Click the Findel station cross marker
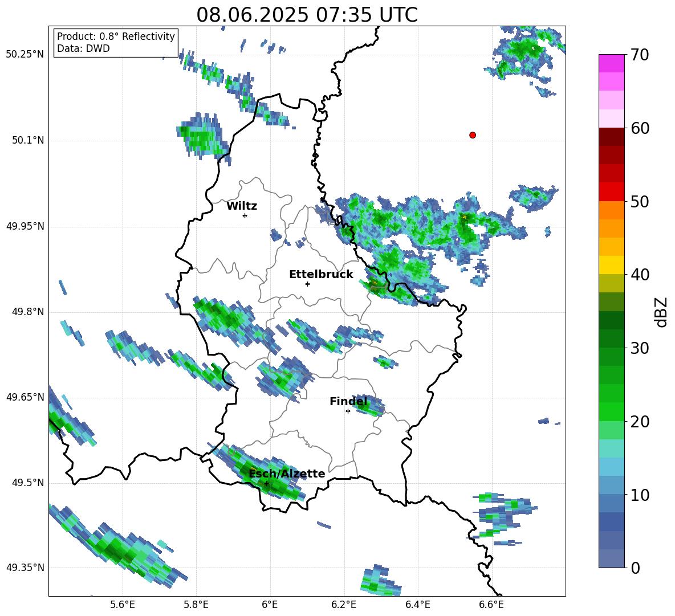 click(348, 411)
